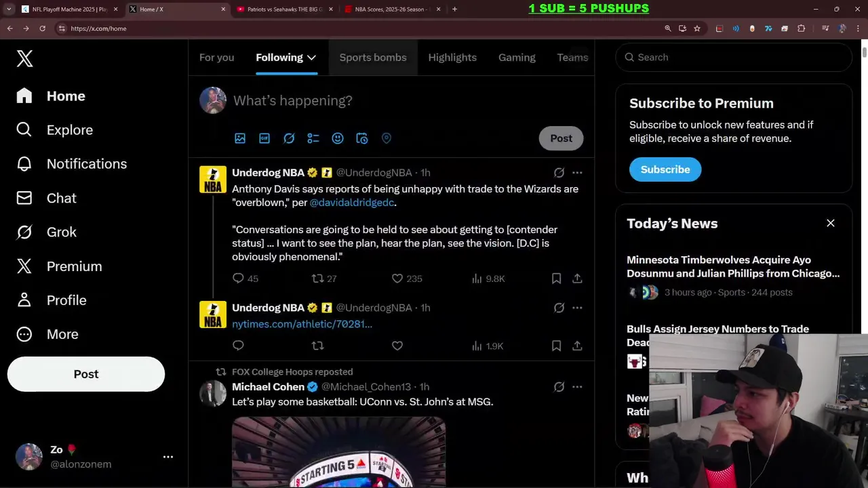This screenshot has width=868, height=488.
Task: Open the browser extensions puzzle icon
Action: click(801, 28)
